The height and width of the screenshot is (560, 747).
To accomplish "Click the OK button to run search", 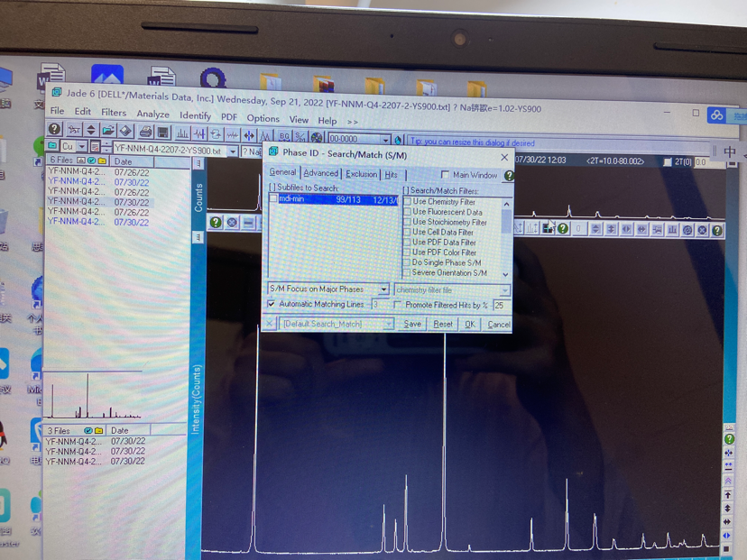I will pos(470,325).
